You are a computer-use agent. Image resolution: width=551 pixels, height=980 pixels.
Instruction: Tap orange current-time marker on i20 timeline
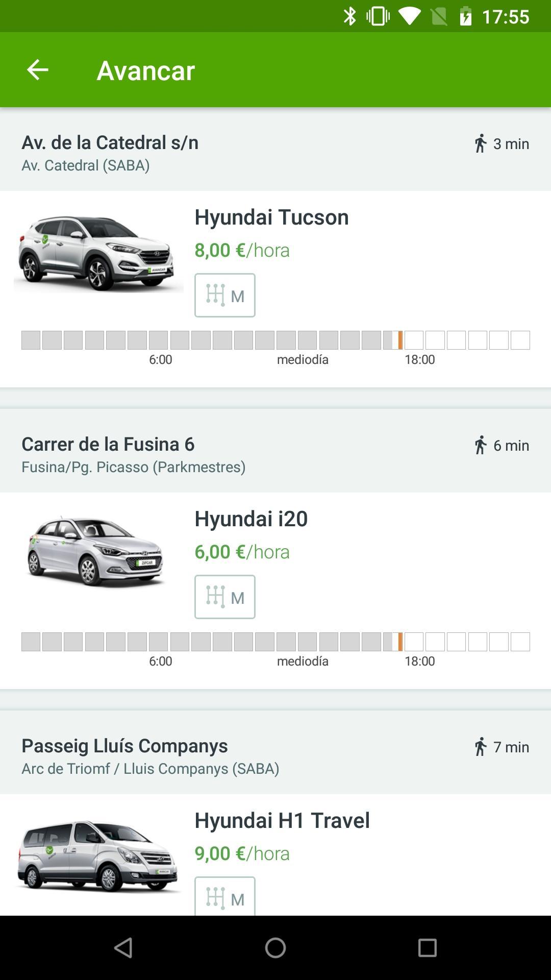pos(400,642)
